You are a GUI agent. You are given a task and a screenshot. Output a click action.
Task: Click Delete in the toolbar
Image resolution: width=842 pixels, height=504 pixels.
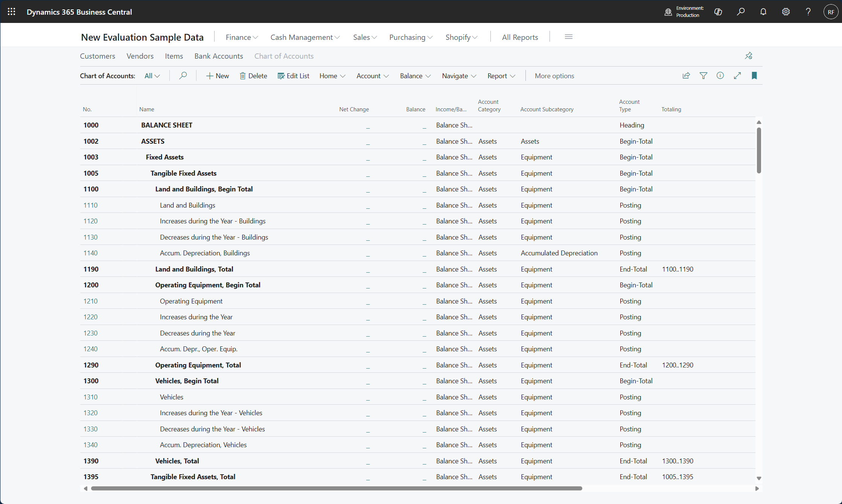tap(253, 76)
